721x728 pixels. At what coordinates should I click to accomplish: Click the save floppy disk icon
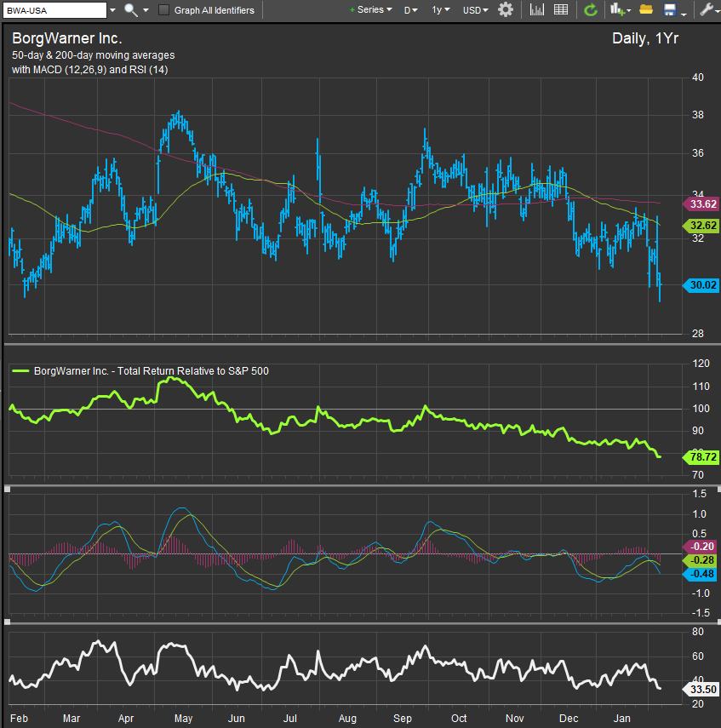point(669,9)
